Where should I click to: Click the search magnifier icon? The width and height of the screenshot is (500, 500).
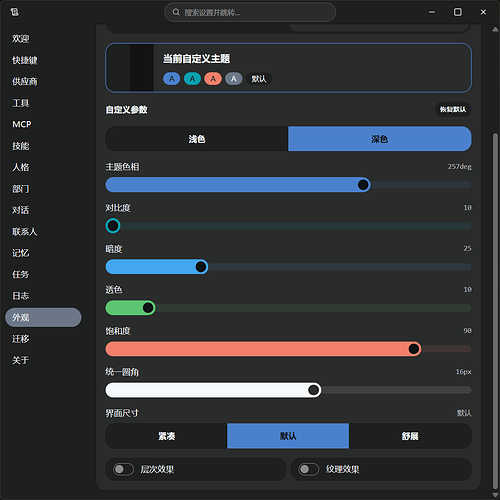(176, 12)
